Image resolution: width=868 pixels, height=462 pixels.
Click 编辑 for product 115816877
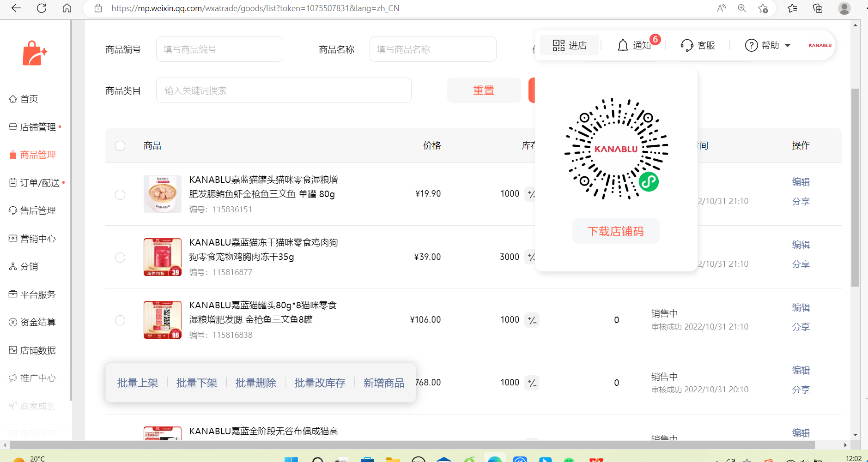(801, 245)
